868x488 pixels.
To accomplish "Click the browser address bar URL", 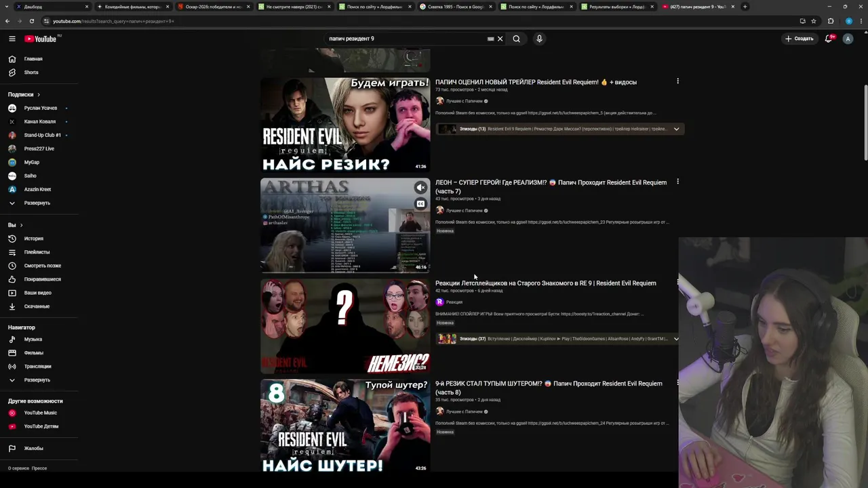I will pyautogui.click(x=113, y=21).
